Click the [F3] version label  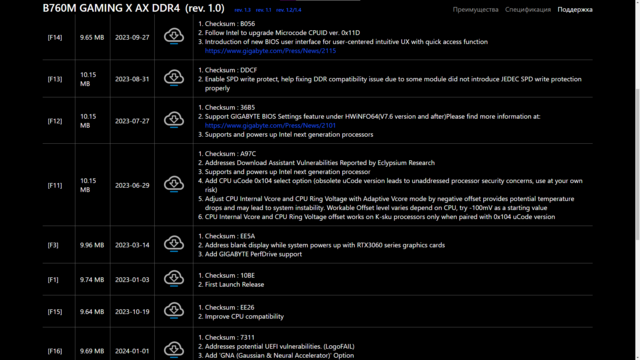53,245
